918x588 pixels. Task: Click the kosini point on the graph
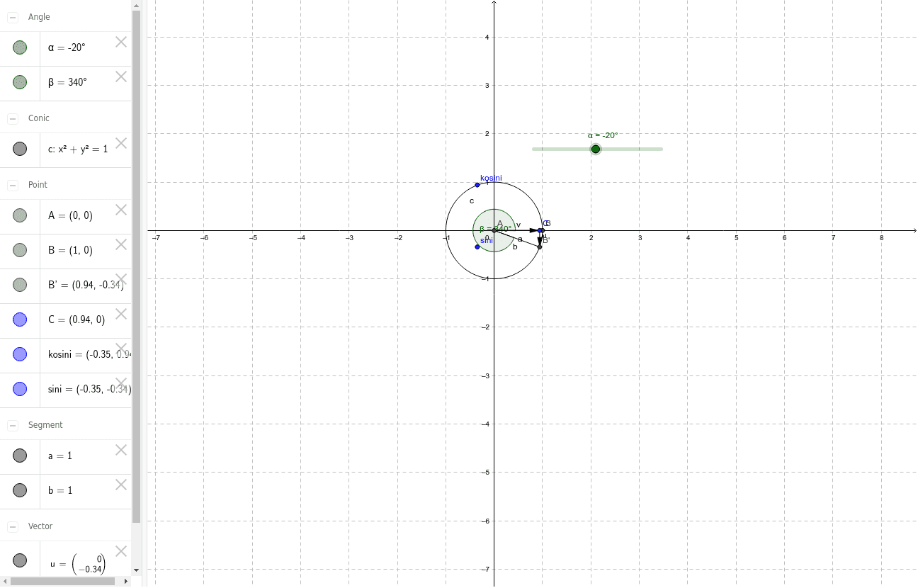tap(477, 185)
